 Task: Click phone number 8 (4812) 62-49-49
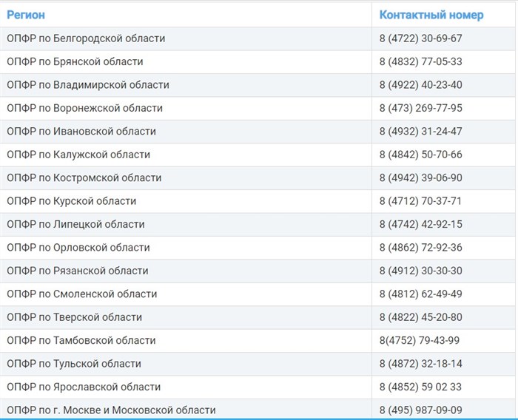click(x=420, y=294)
